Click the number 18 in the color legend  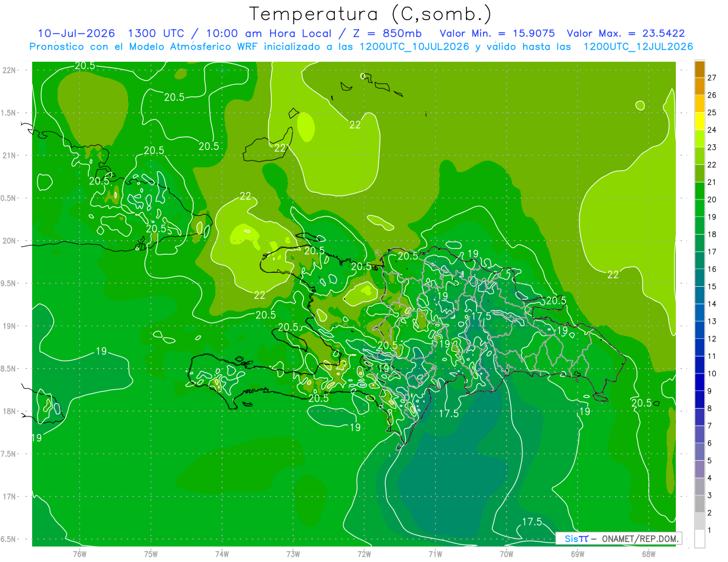click(x=712, y=234)
